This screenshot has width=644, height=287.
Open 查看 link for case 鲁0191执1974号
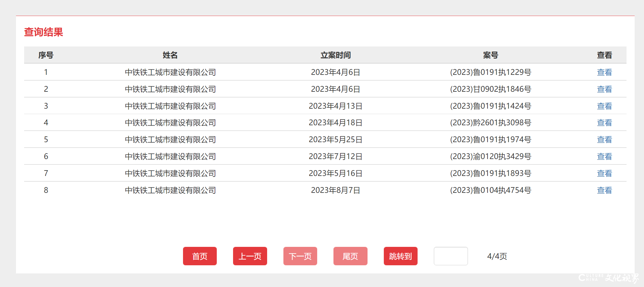point(604,139)
